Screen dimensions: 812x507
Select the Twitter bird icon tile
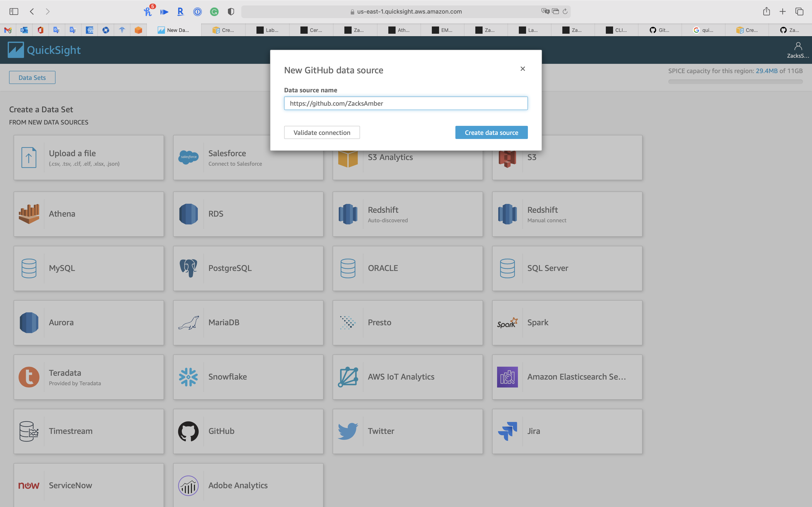(348, 431)
